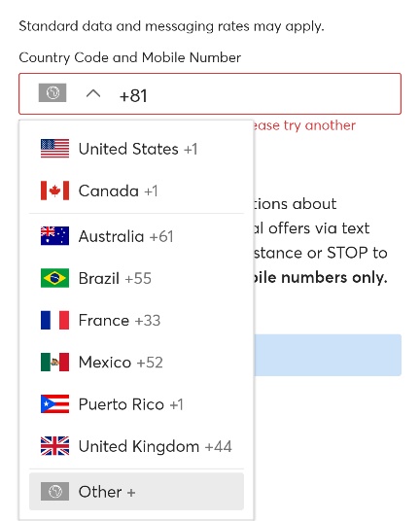Image resolution: width=420 pixels, height=521 pixels.
Task: Select United States +1 from the list
Action: tap(136, 149)
